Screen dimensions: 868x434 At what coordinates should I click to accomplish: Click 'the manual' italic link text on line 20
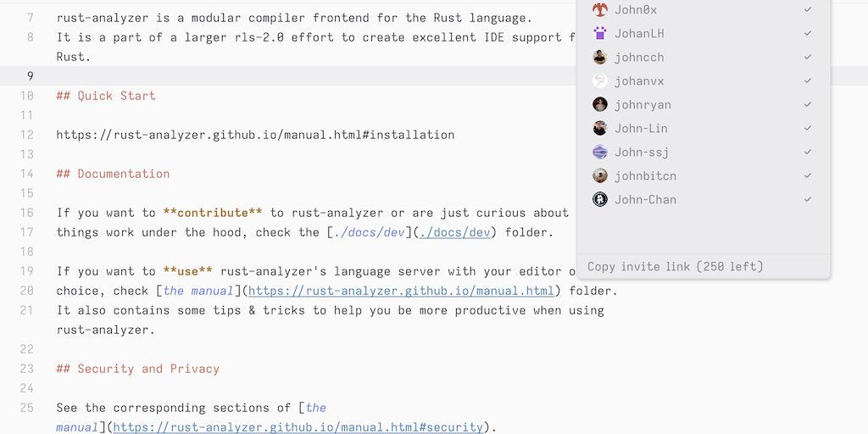tap(198, 292)
